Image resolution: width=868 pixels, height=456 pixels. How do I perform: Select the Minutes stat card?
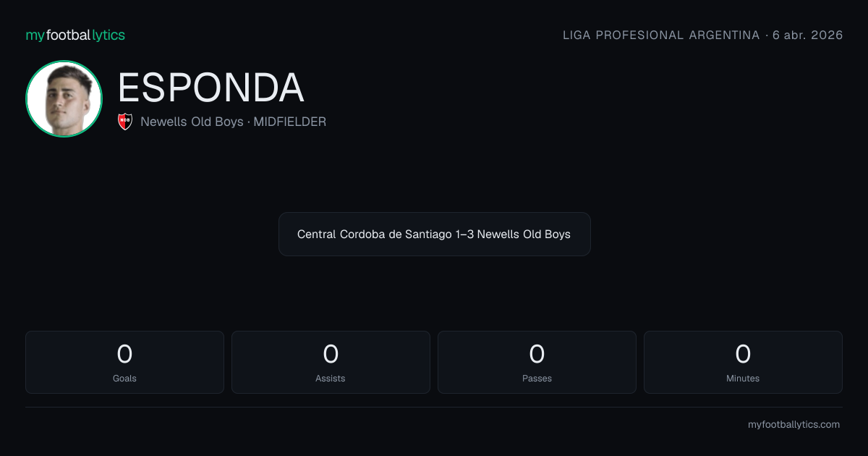pyautogui.click(x=743, y=362)
